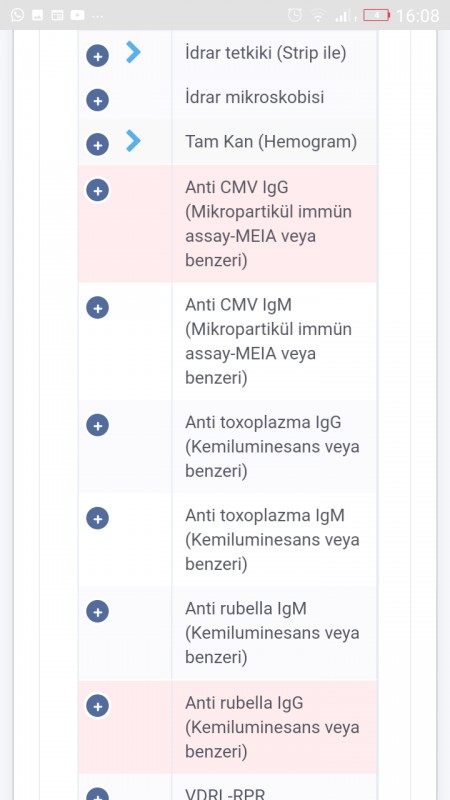This screenshot has width=450, height=800.
Task: Tap plus icon for Anti toxoplazma IgM
Action: point(97,518)
